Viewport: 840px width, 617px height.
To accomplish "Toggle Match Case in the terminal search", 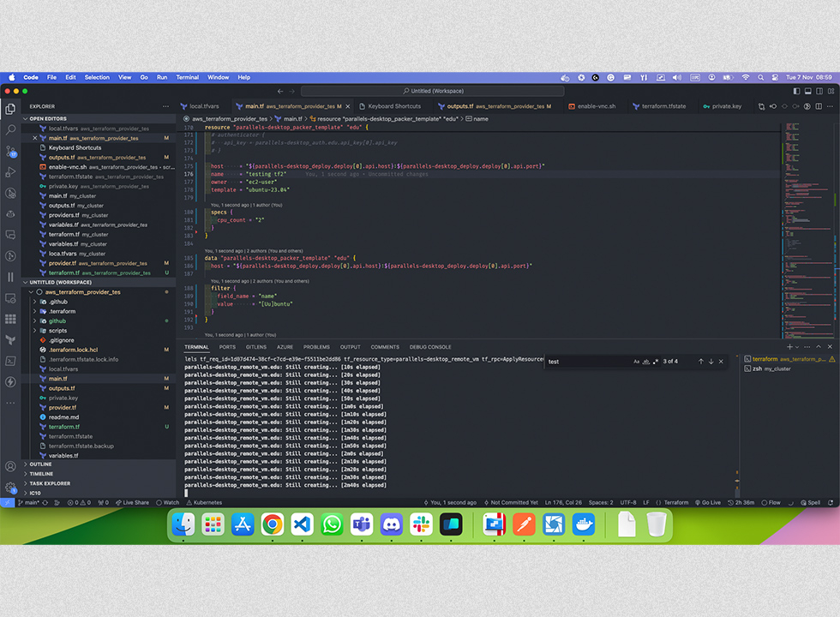I will (636, 361).
